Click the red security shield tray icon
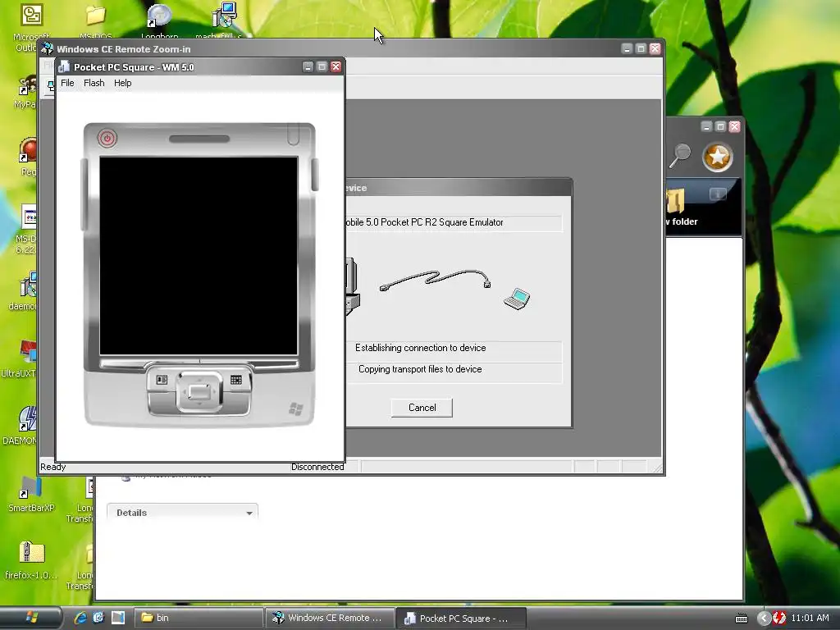 click(779, 619)
